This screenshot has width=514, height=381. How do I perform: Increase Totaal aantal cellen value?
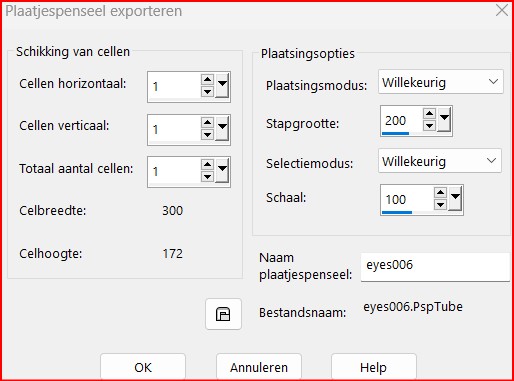click(x=207, y=165)
